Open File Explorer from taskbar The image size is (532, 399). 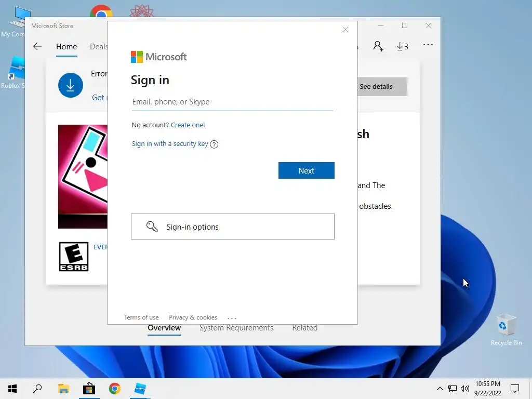tap(63, 389)
